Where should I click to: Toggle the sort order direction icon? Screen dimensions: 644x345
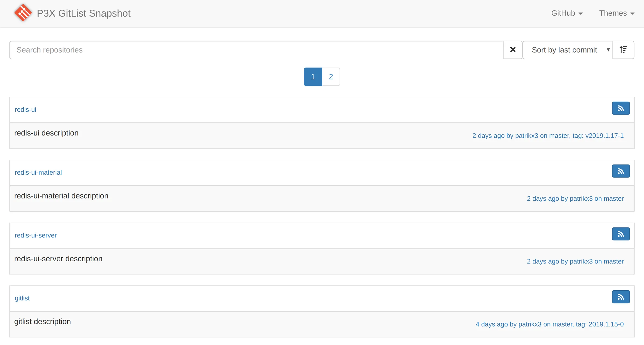click(x=623, y=50)
